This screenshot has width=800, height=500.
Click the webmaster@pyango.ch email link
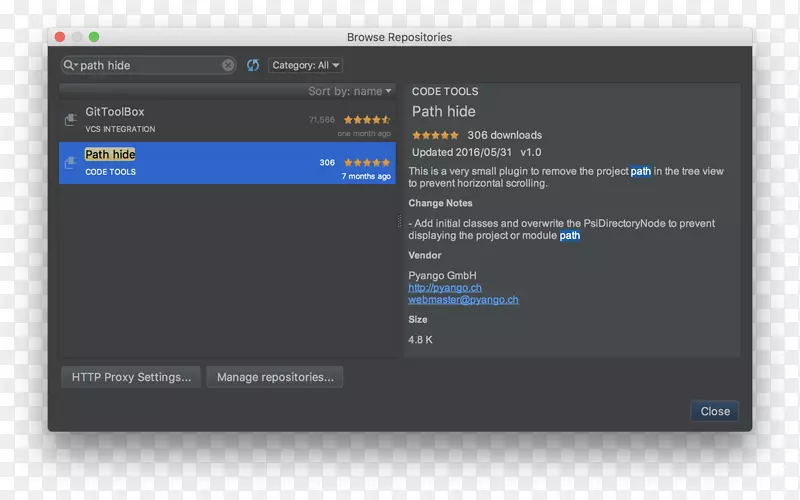pos(463,299)
